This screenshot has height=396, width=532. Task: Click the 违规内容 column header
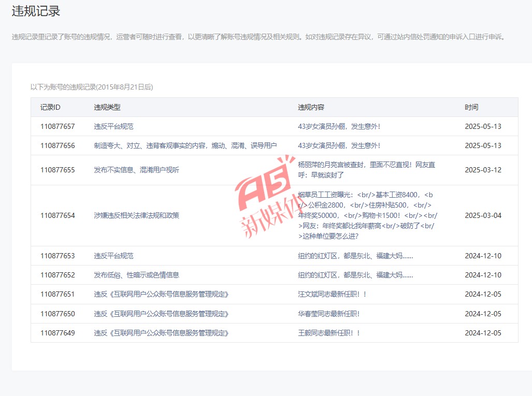[x=311, y=107]
